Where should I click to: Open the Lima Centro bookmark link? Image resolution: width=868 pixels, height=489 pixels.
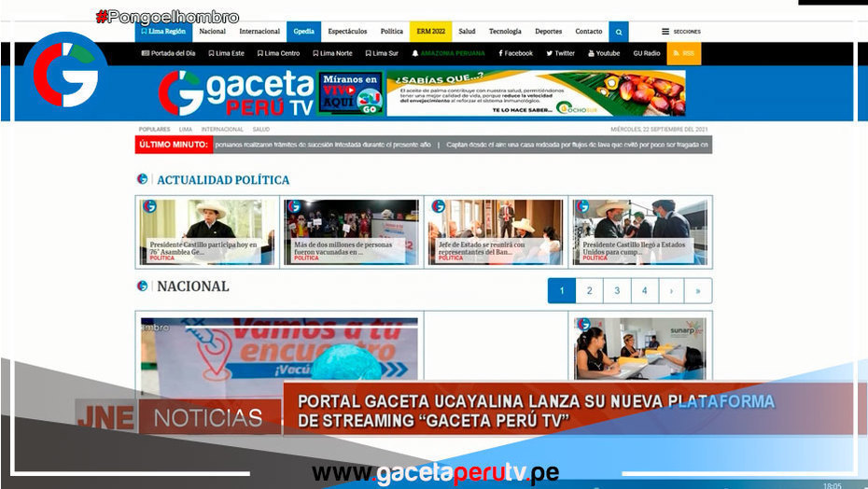(x=278, y=54)
